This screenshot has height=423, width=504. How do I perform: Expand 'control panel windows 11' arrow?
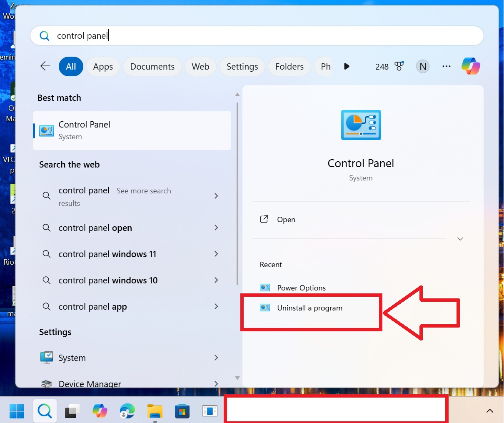216,254
